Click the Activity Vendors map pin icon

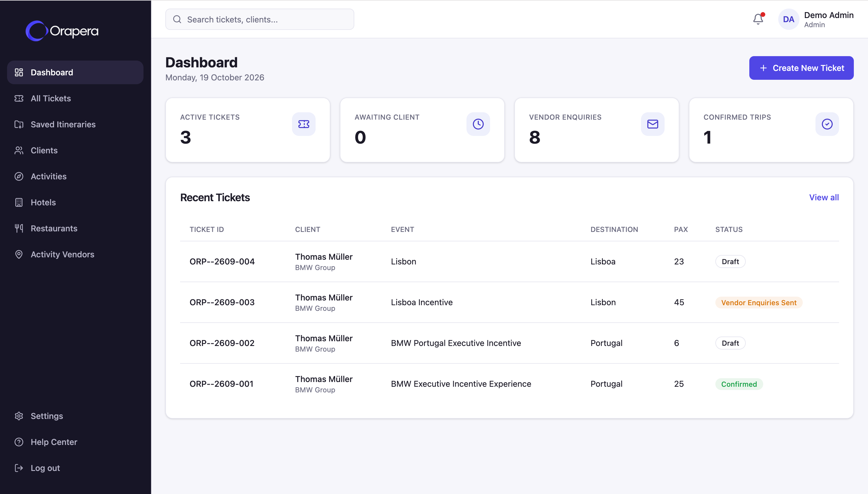tap(19, 254)
